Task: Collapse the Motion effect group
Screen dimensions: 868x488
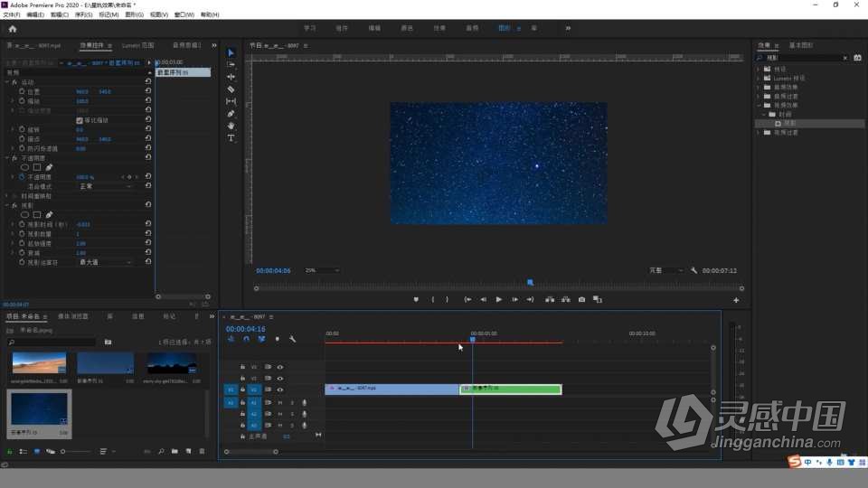Action: click(x=8, y=82)
